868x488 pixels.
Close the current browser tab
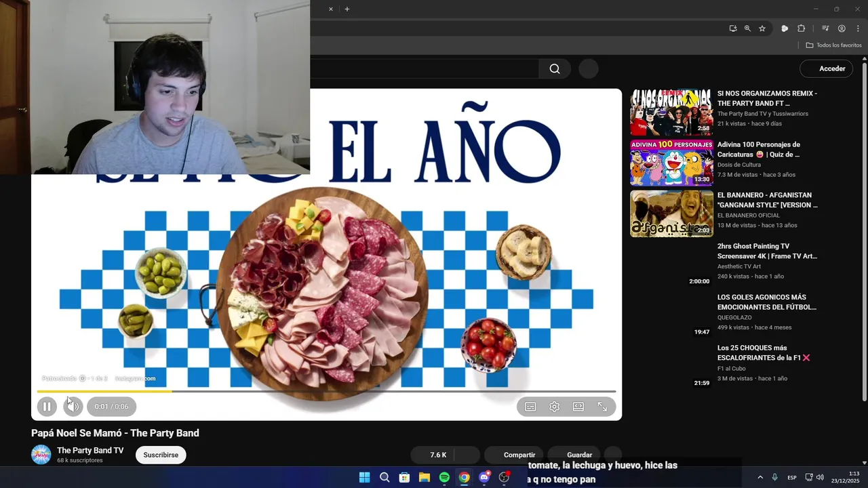click(x=331, y=9)
